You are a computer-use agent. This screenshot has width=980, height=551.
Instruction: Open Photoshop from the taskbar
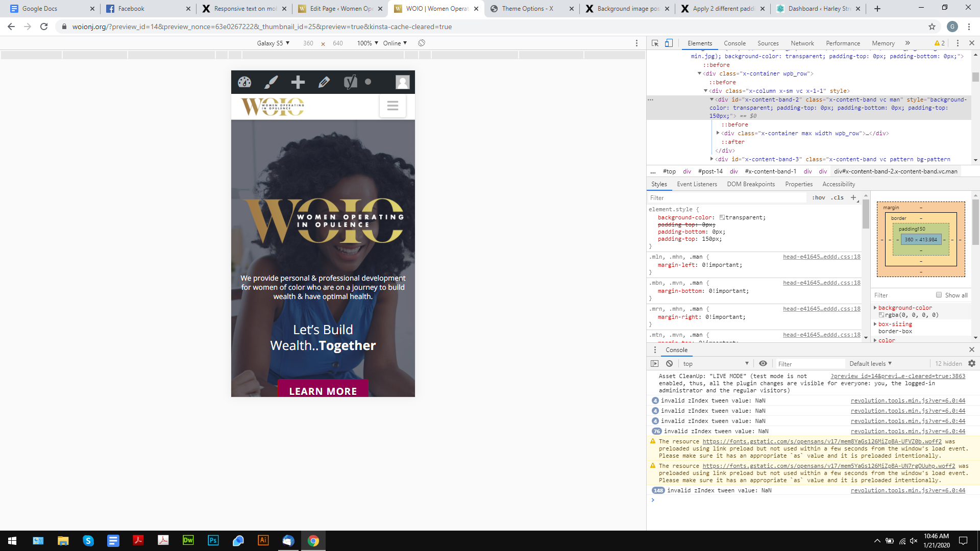tap(213, 540)
